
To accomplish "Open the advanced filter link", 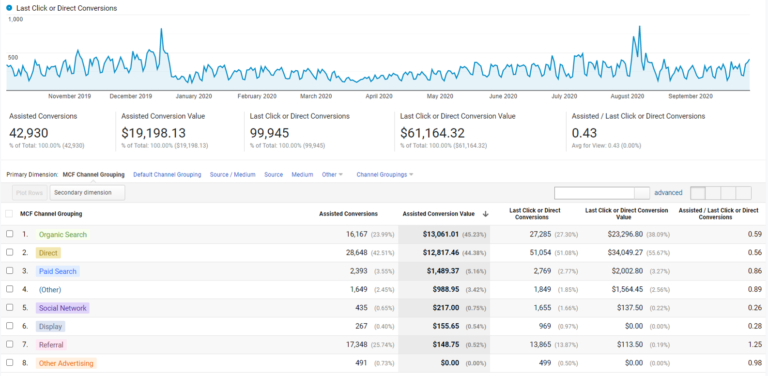I will pos(668,193).
